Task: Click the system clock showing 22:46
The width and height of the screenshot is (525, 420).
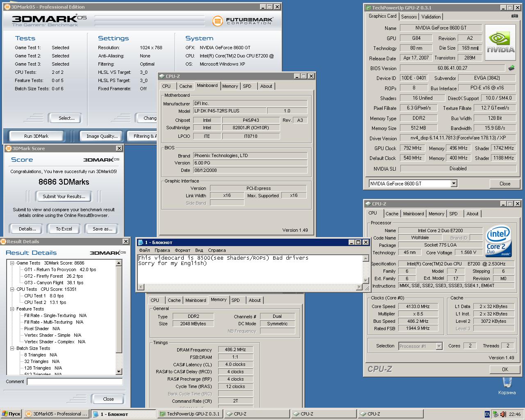Action: pyautogui.click(x=515, y=414)
